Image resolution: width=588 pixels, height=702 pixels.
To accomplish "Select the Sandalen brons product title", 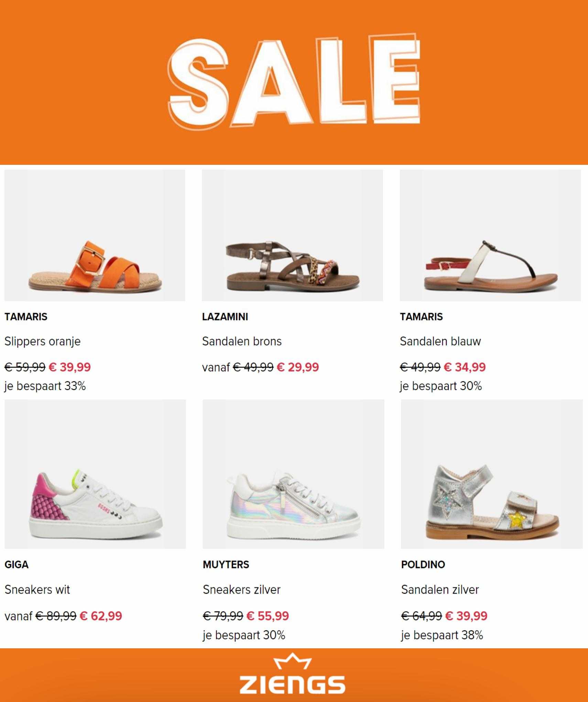I will click(242, 341).
